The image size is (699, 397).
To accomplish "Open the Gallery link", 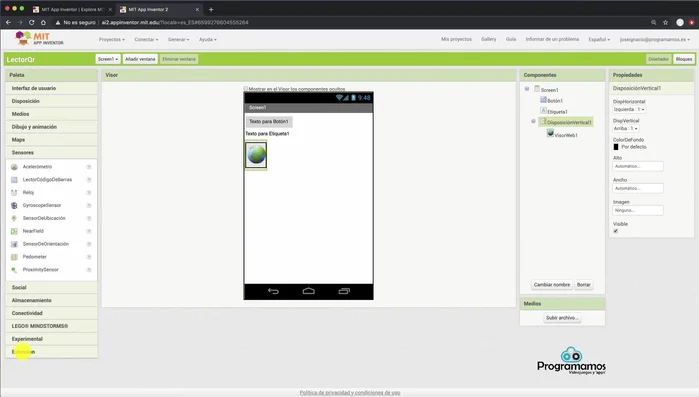I will [x=489, y=39].
